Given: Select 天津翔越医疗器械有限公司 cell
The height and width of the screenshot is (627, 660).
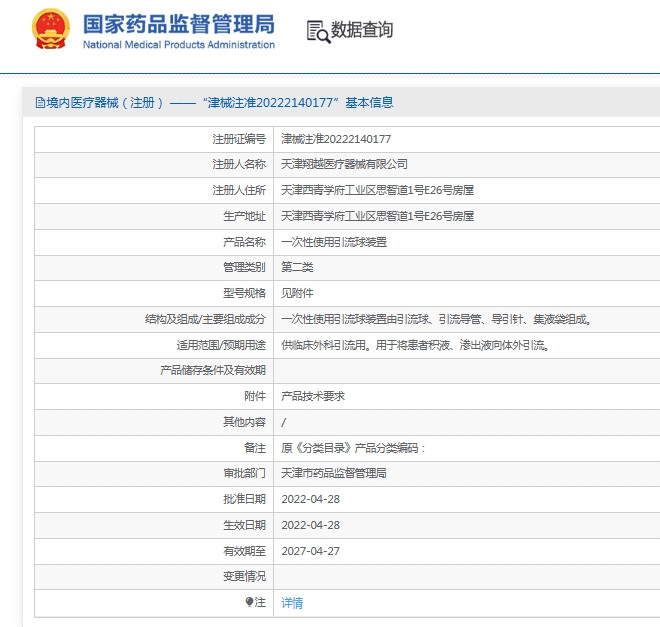Looking at the screenshot, I should (x=344, y=164).
